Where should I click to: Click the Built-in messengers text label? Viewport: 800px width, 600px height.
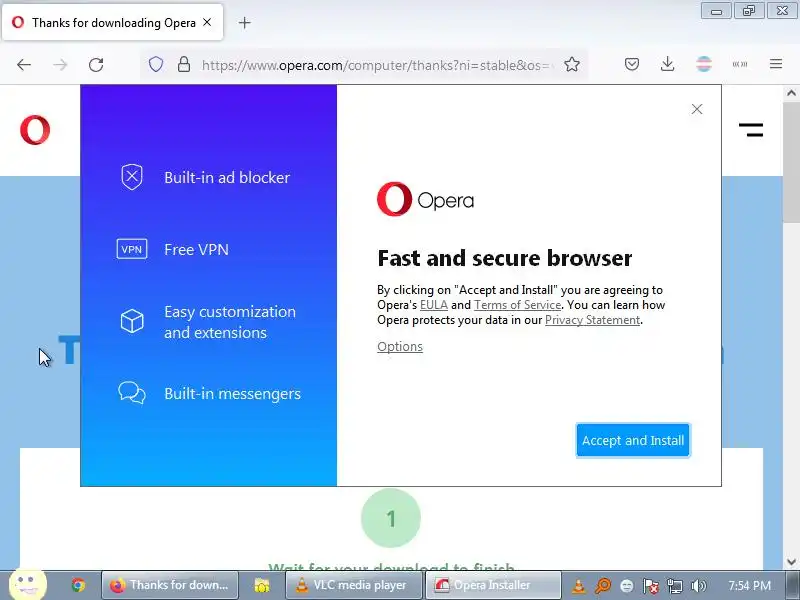(232, 394)
